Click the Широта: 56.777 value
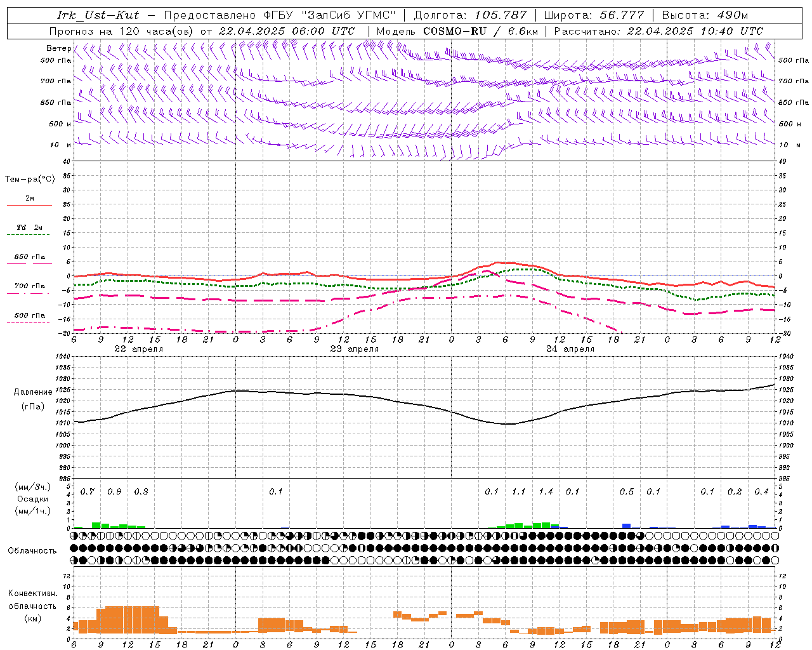The image size is (812, 650). 594,15
